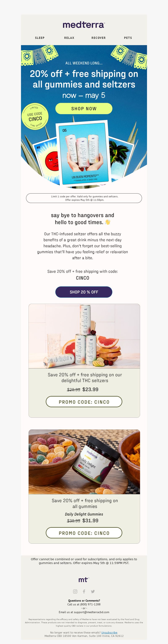Go to the RECOVER navigation item
The width and height of the screenshot is (168, 644).
[98, 38]
